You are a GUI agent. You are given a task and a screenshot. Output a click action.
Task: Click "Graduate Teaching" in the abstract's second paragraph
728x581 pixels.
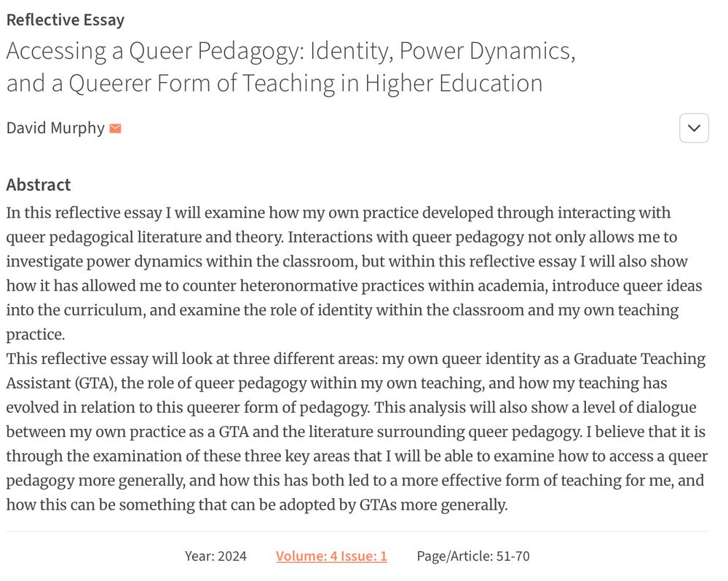click(640, 359)
